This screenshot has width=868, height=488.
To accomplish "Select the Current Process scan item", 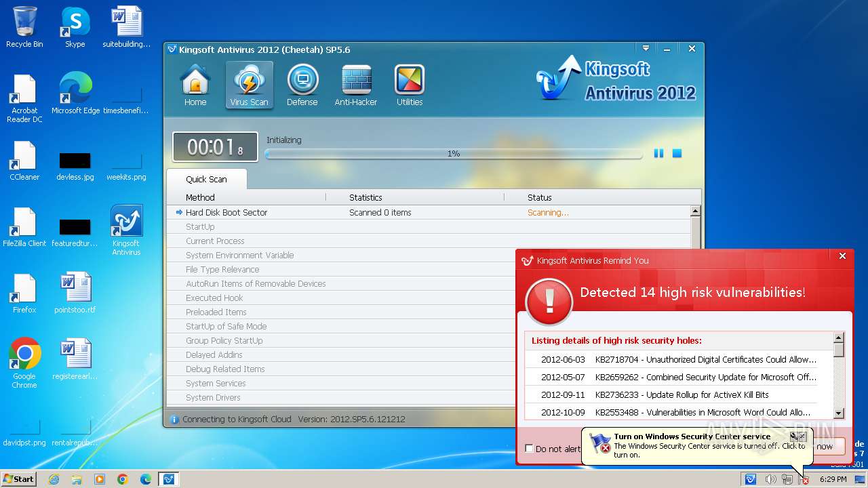I will (x=429, y=241).
